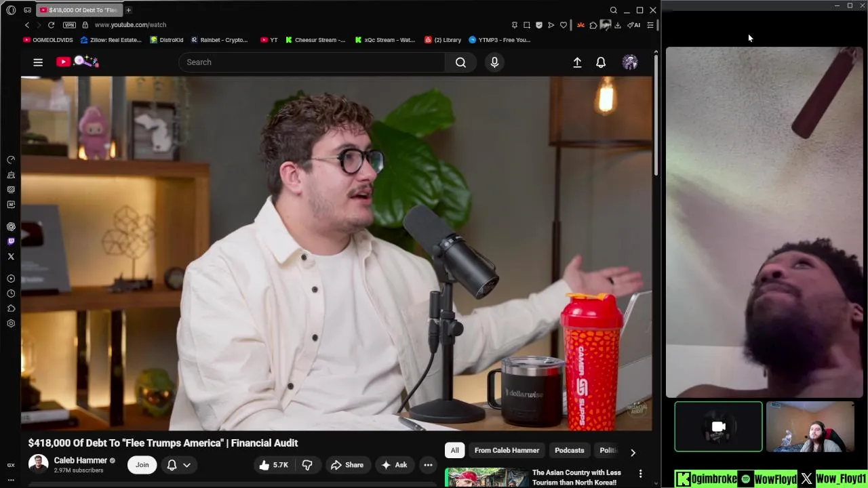The image size is (868, 488).
Task: Click the Opera search tabs magnifier icon
Action: coord(613,10)
